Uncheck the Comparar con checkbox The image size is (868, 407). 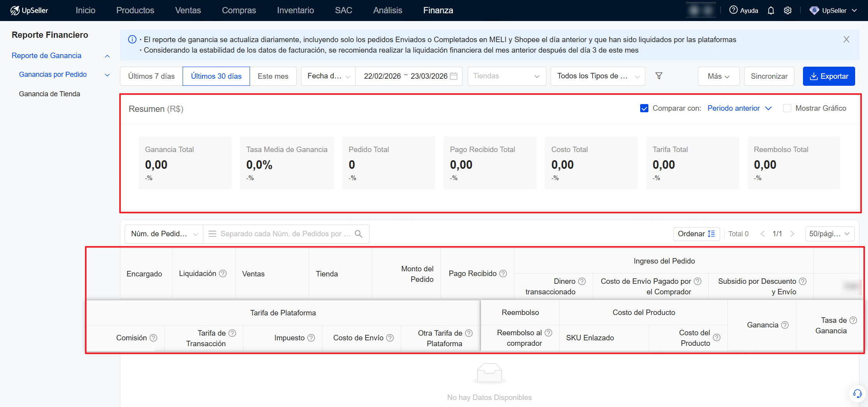tap(644, 108)
